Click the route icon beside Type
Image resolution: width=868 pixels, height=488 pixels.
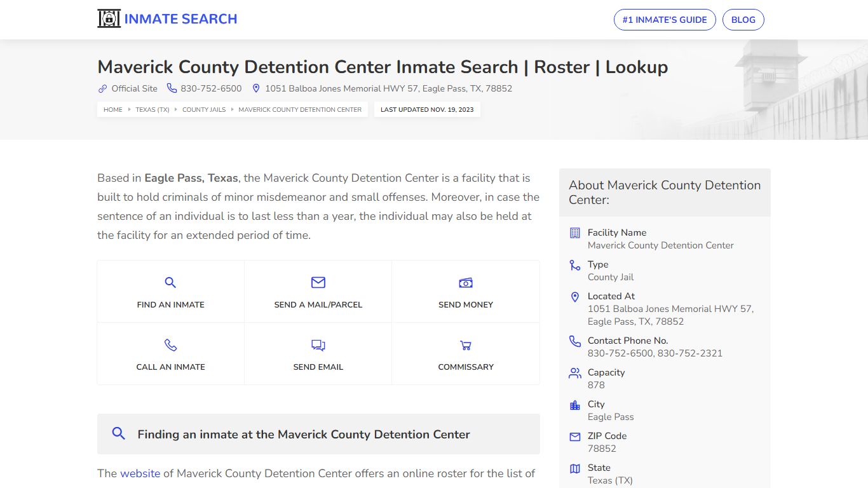point(575,265)
